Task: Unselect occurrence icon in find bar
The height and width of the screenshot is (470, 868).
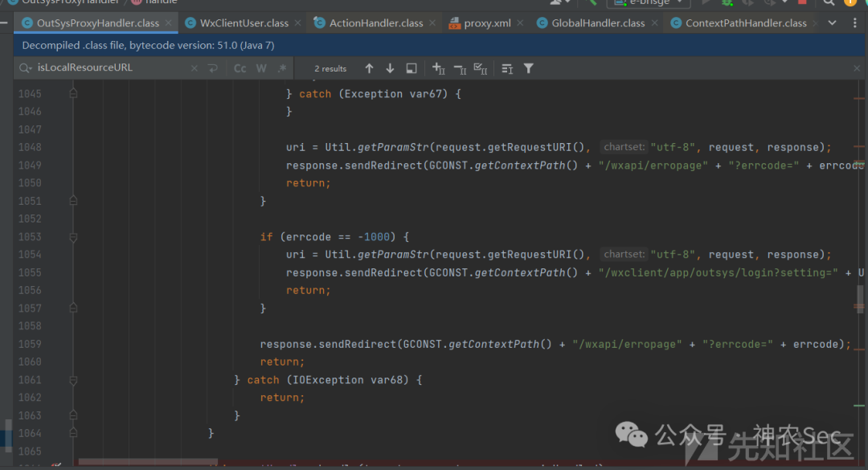Action: [460, 68]
